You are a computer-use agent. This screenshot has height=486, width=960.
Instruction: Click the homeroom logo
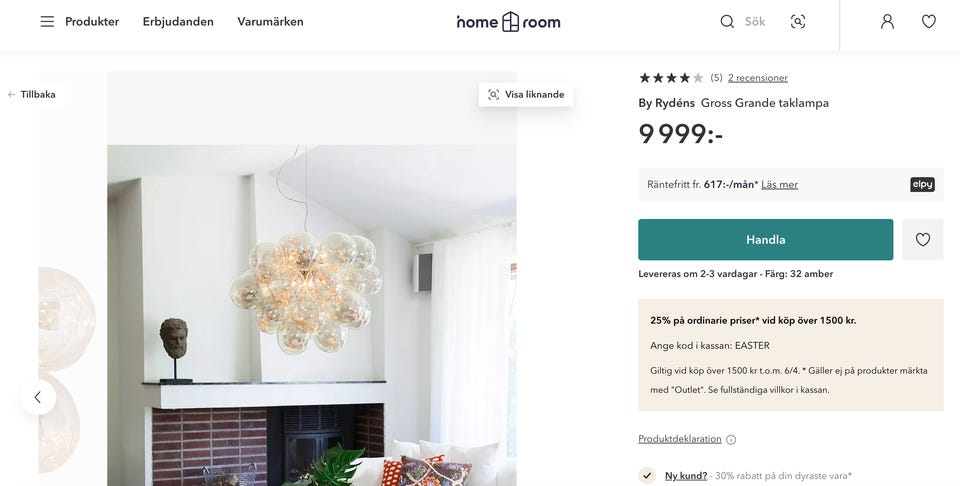pos(508,21)
